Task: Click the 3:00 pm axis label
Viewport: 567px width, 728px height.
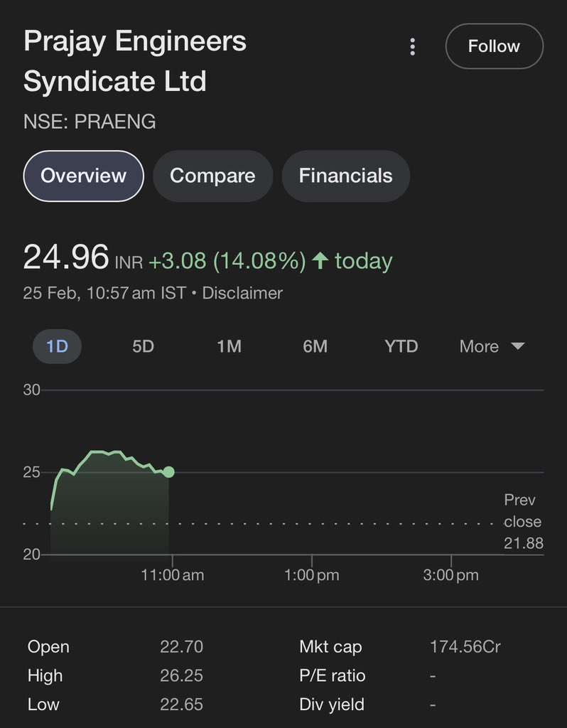Action: tap(451, 575)
